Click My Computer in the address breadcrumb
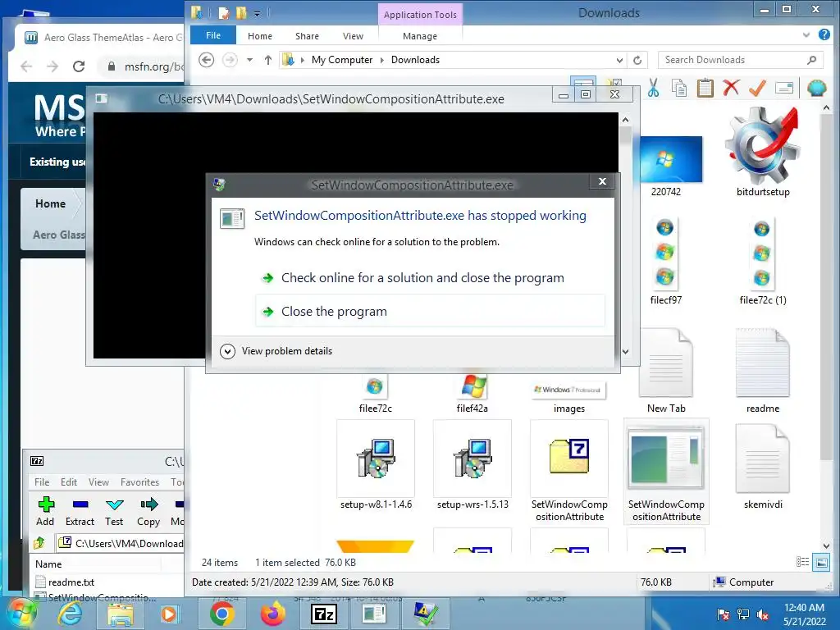The width and height of the screenshot is (840, 630). (x=342, y=60)
